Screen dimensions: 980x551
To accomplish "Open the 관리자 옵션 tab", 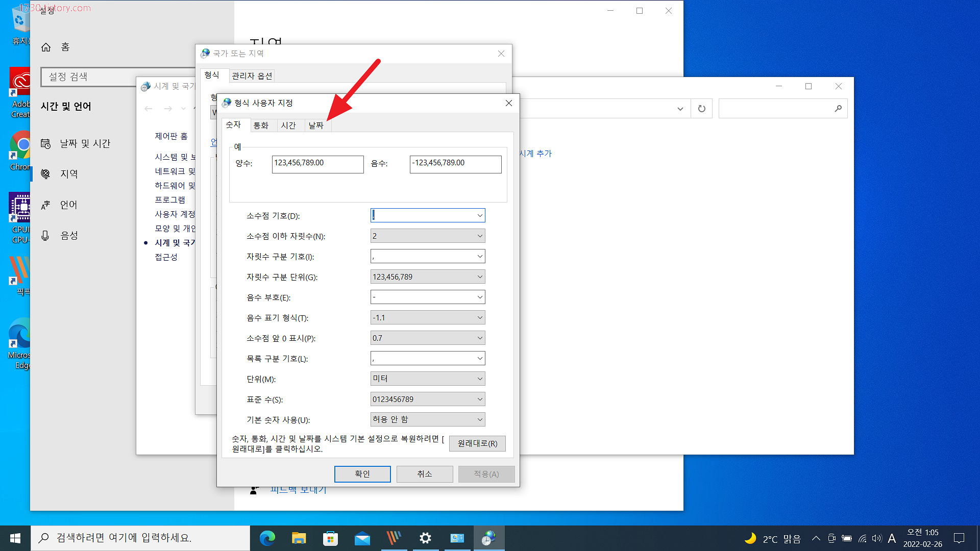I will [x=252, y=76].
